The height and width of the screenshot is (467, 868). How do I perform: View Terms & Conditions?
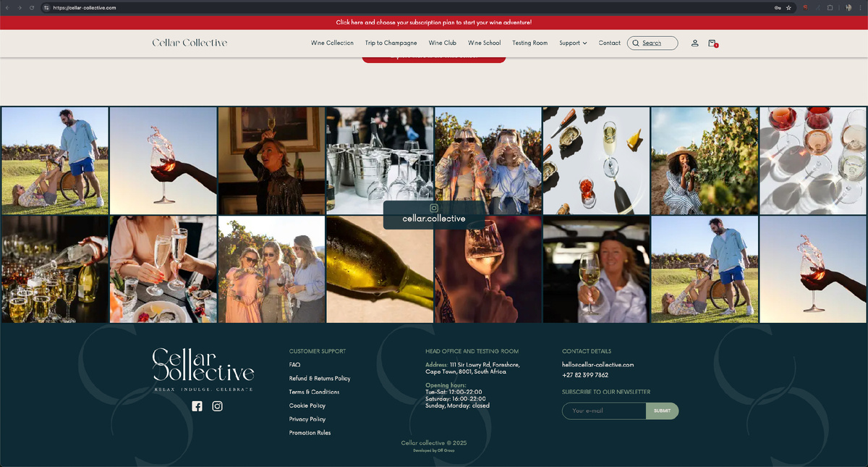(314, 392)
